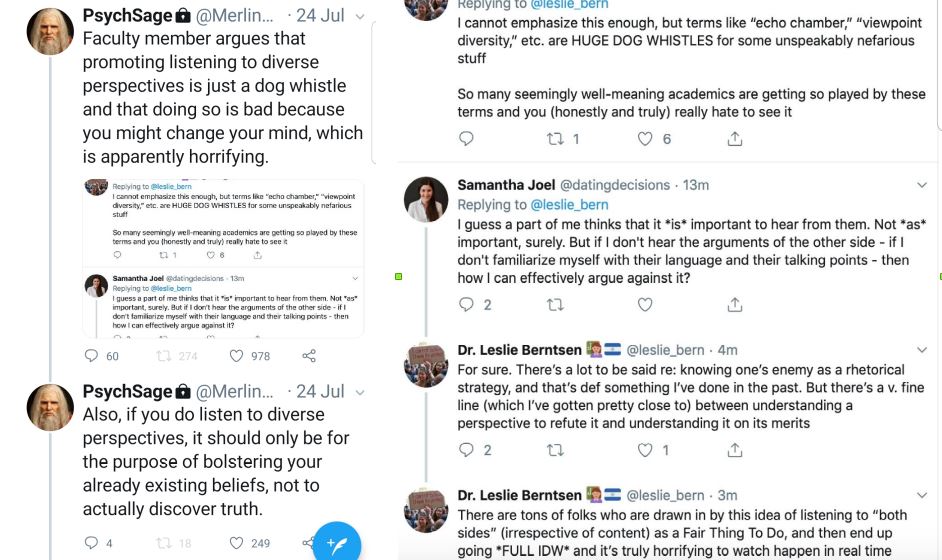
Task: Share Samantha Joel's tweet via the upload icon
Action: [x=735, y=305]
